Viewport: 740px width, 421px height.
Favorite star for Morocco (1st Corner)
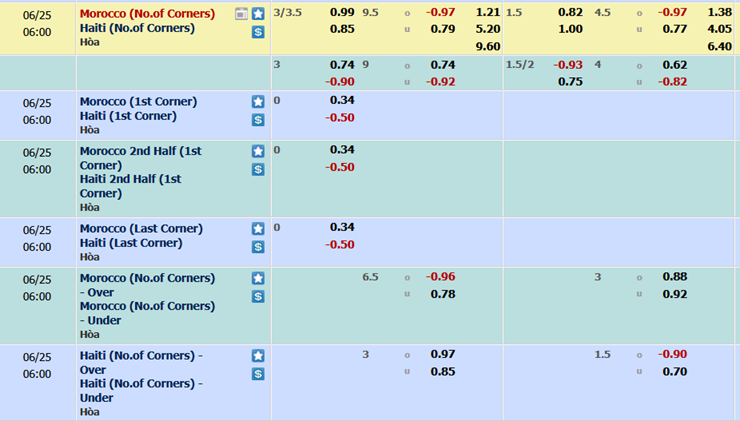point(258,101)
